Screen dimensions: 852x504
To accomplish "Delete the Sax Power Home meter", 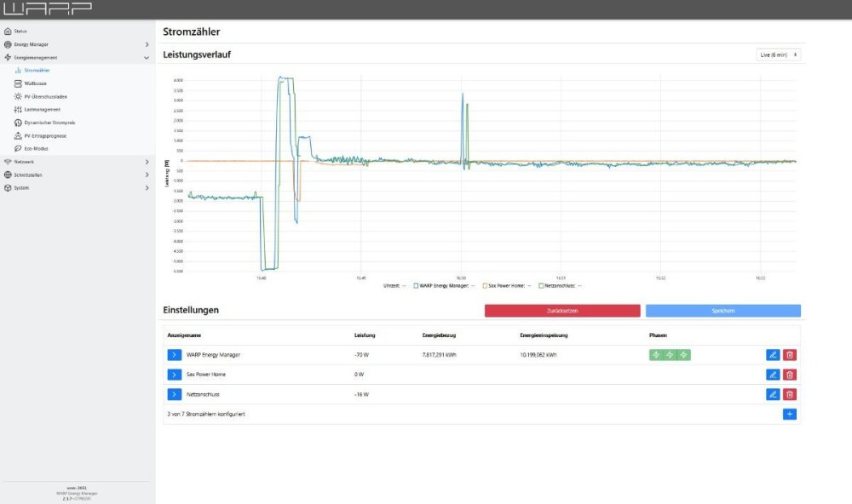I will [790, 375].
